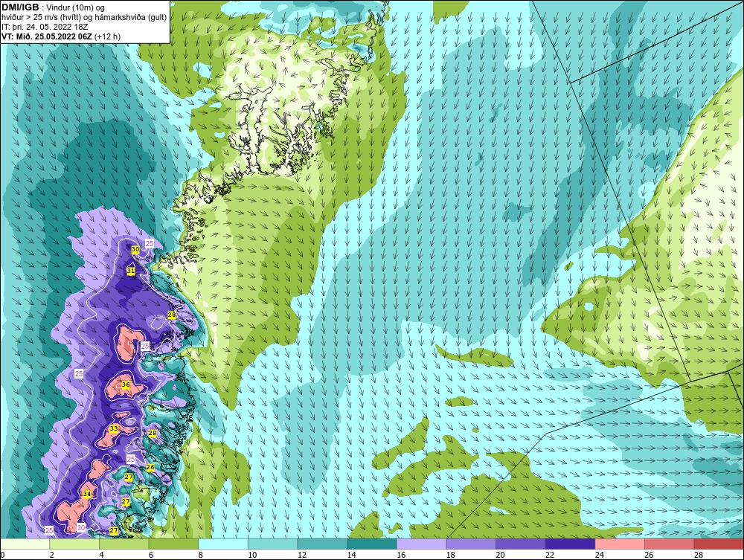Click the 'hviður > 25 m/s' description line
This screenshot has height=560, width=744.
[x=84, y=18]
